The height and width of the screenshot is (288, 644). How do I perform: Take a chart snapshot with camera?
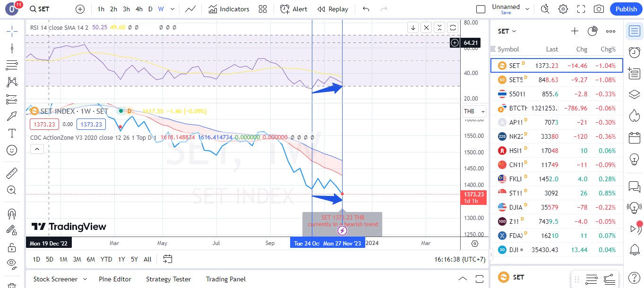(599, 9)
